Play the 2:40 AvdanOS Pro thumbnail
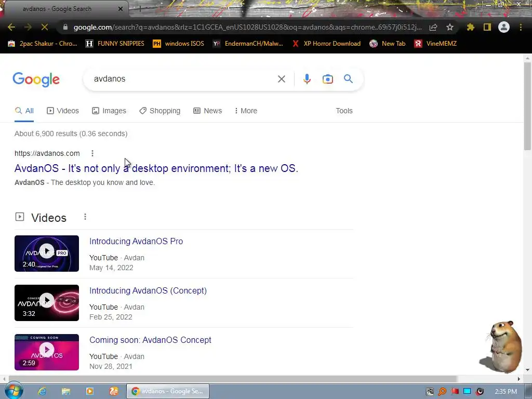Viewport: 532px width, 399px height. point(46,254)
